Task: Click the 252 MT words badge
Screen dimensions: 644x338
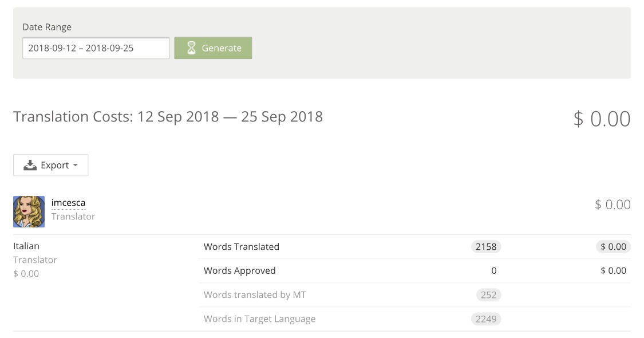Action: coord(488,295)
